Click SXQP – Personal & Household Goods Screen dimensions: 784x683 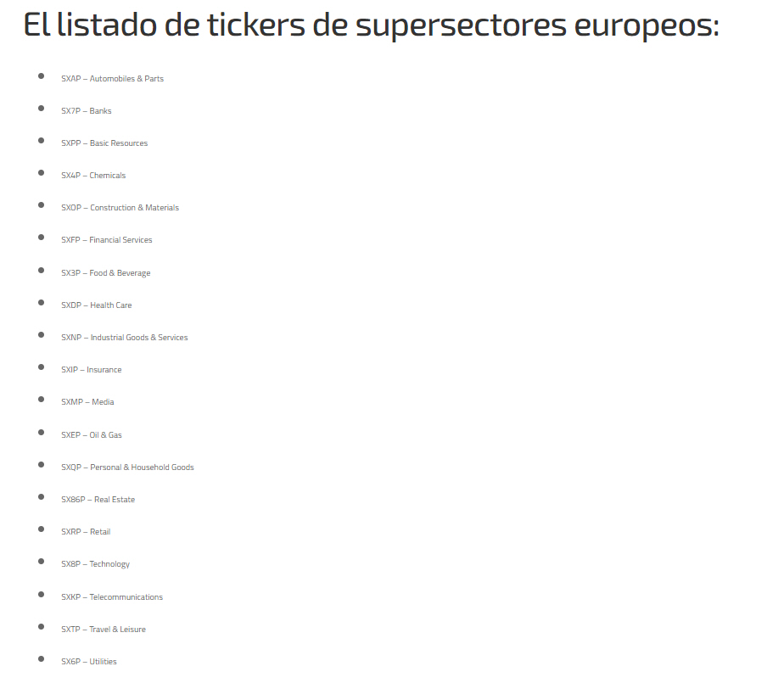pyautogui.click(x=127, y=467)
